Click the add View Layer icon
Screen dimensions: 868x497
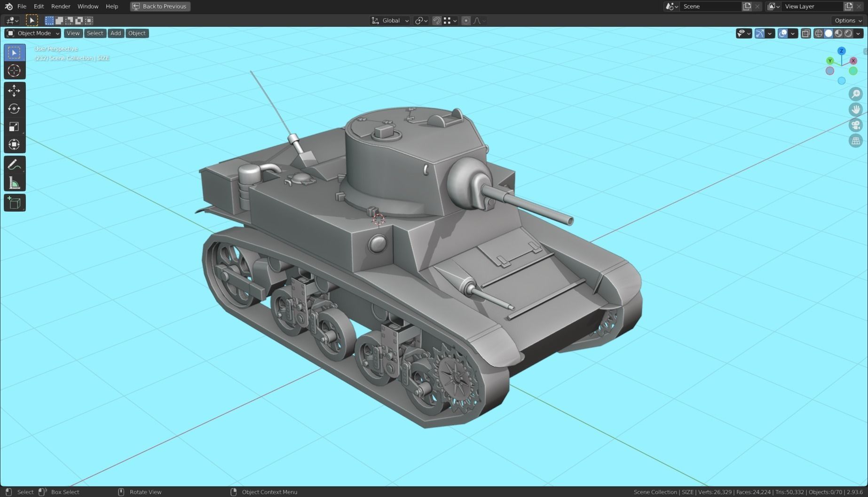click(849, 6)
